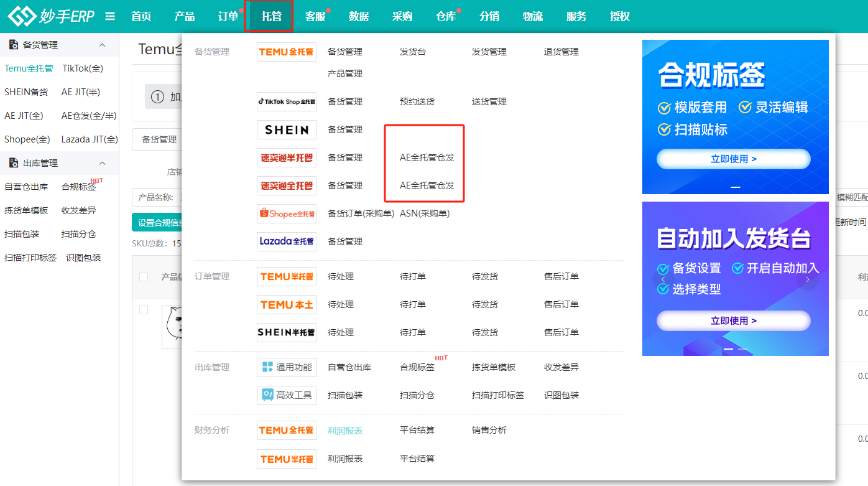This screenshot has width=868, height=486.
Task: Open AE全托管仓发 in 速卖通半托管 row
Action: [427, 157]
